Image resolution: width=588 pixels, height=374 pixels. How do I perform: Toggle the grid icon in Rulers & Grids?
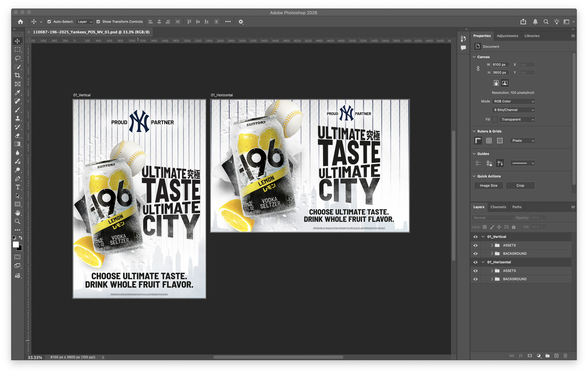click(489, 141)
